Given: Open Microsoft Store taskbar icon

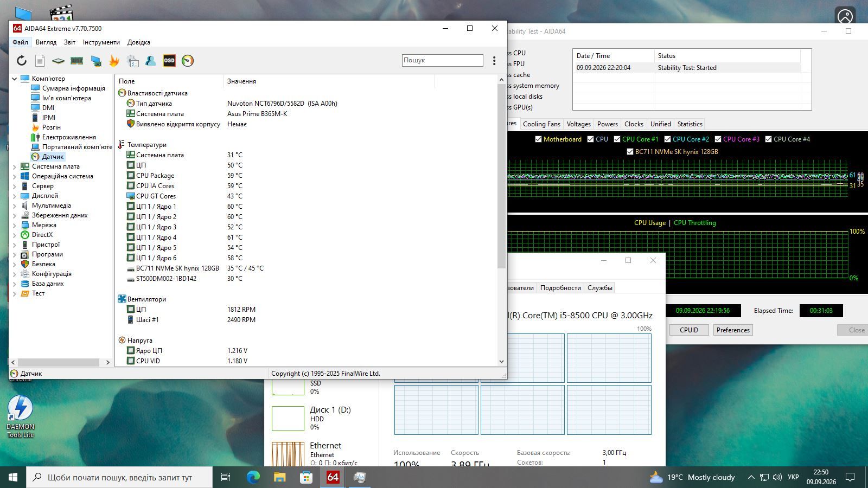Looking at the screenshot, I should pos(306,477).
